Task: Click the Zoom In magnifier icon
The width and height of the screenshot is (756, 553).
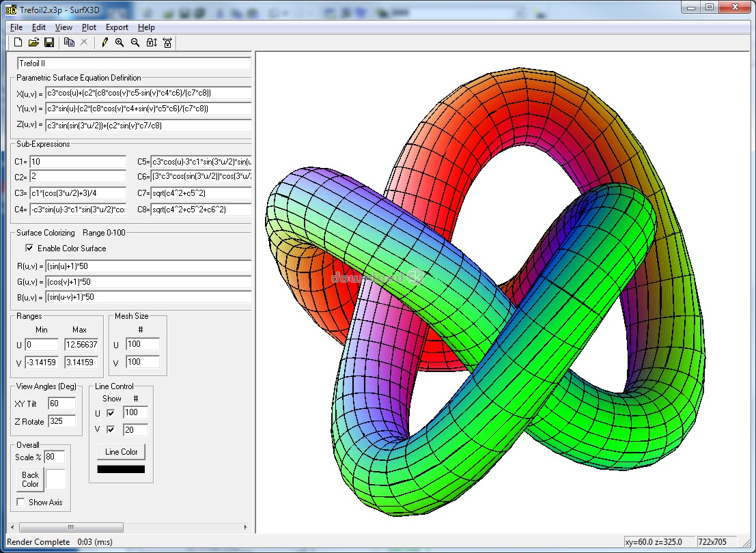Action: 120,42
